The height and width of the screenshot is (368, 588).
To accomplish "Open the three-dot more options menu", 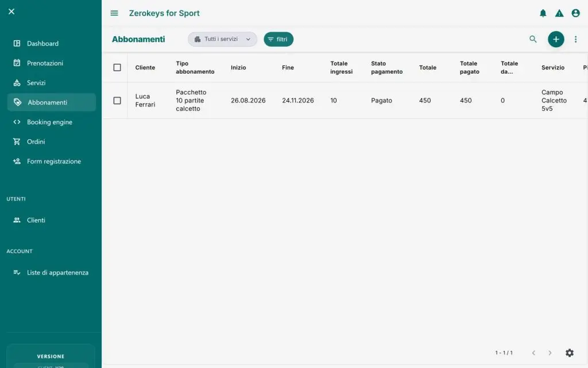I will coord(575,39).
